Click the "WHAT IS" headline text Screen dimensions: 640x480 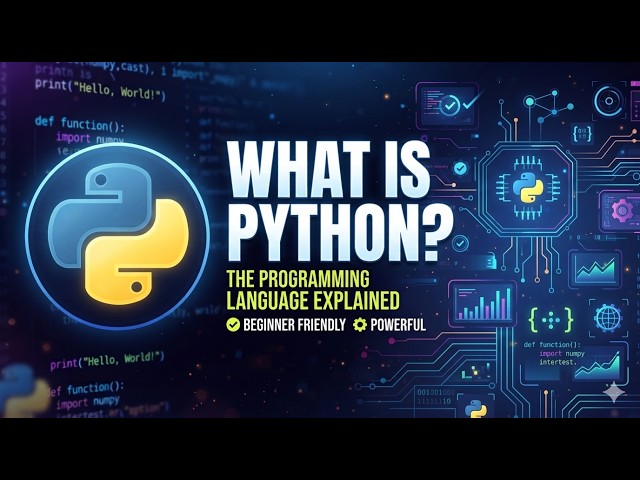point(330,170)
